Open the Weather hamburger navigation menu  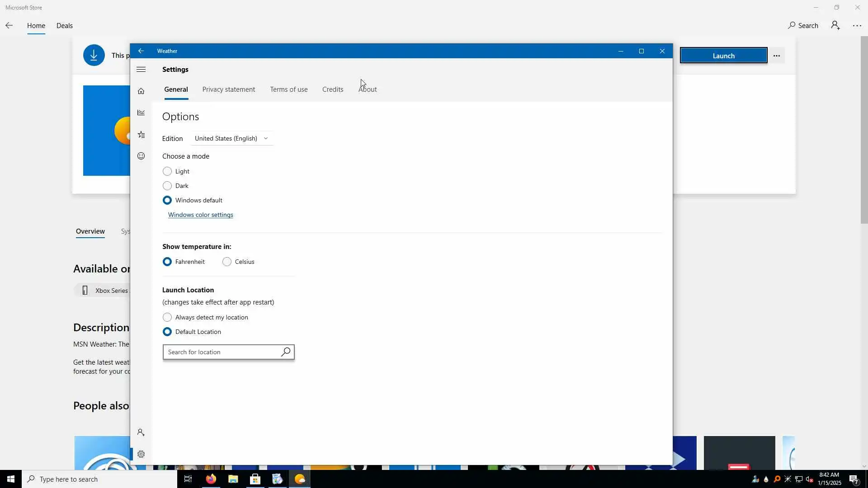click(141, 69)
